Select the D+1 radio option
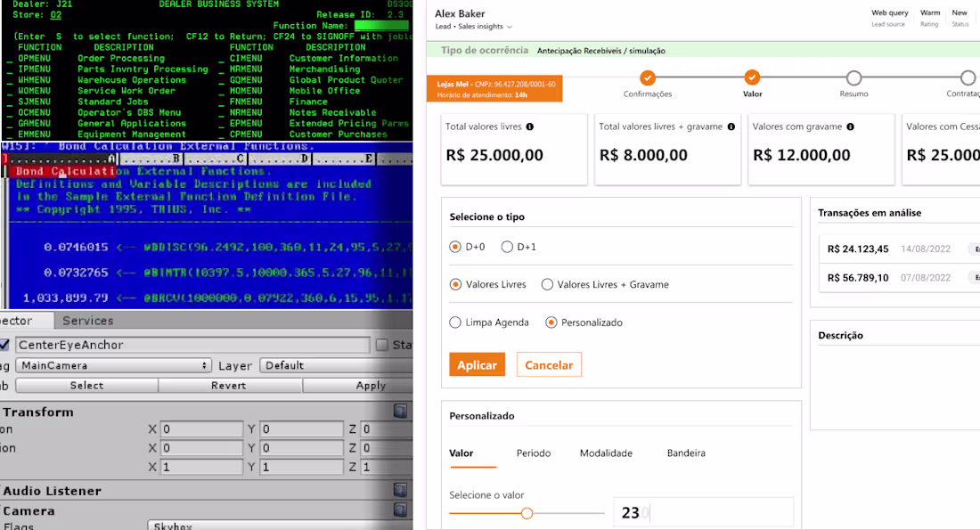The image size is (980, 530). coord(507,247)
